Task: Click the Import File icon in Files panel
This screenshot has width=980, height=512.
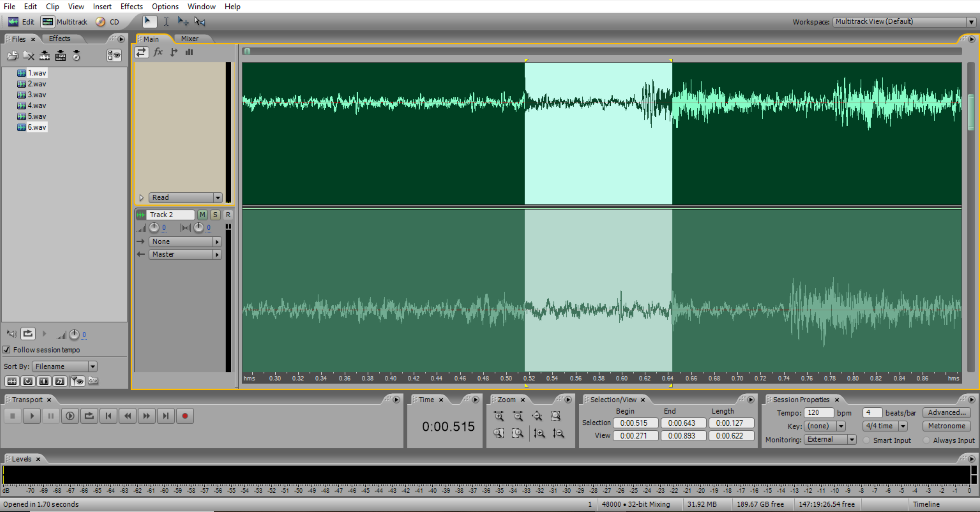Action: [x=13, y=56]
